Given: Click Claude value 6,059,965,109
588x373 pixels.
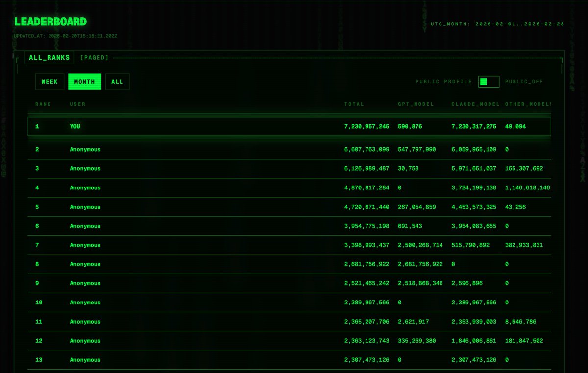Looking at the screenshot, I should click(474, 149).
